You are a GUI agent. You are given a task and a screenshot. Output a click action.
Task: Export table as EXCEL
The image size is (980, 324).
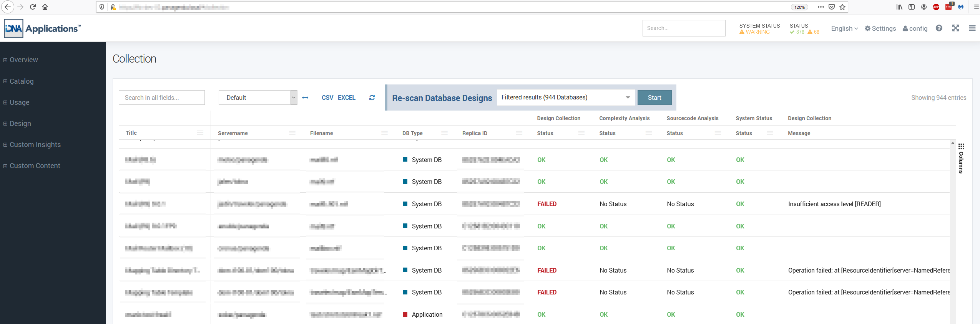[347, 98]
